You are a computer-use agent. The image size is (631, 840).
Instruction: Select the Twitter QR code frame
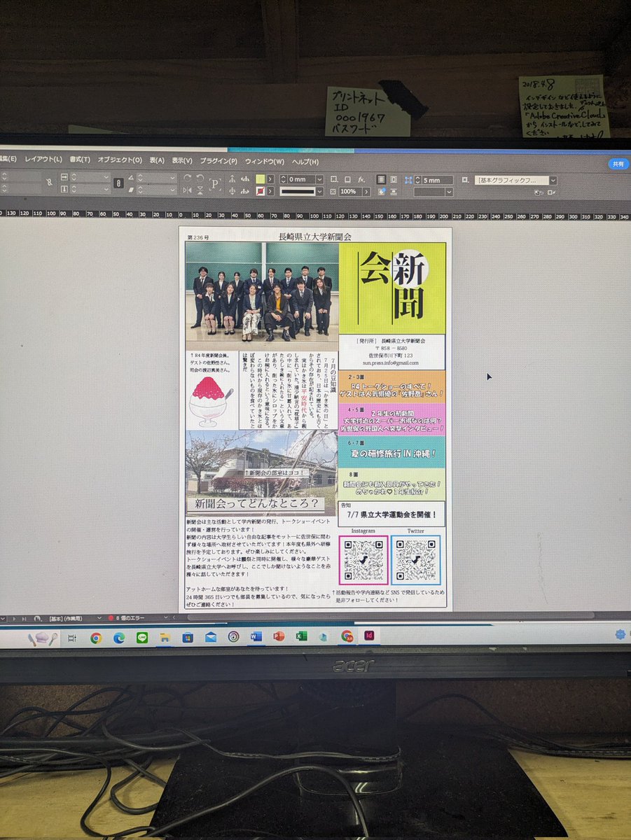point(415,560)
